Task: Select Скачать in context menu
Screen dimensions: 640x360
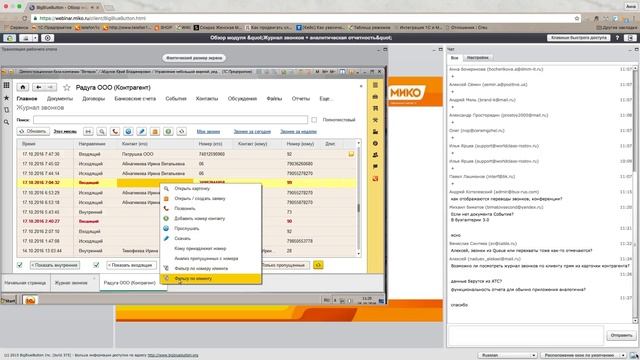Action: pyautogui.click(x=211, y=238)
